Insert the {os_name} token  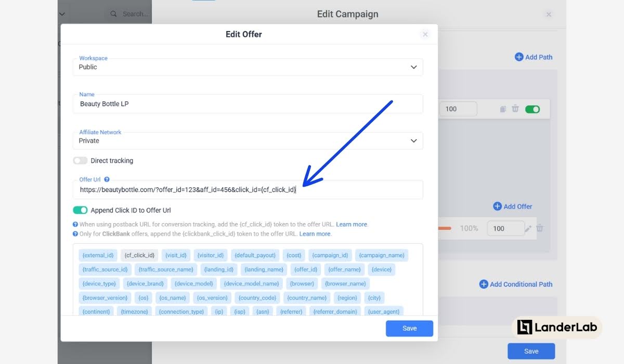pos(172,297)
